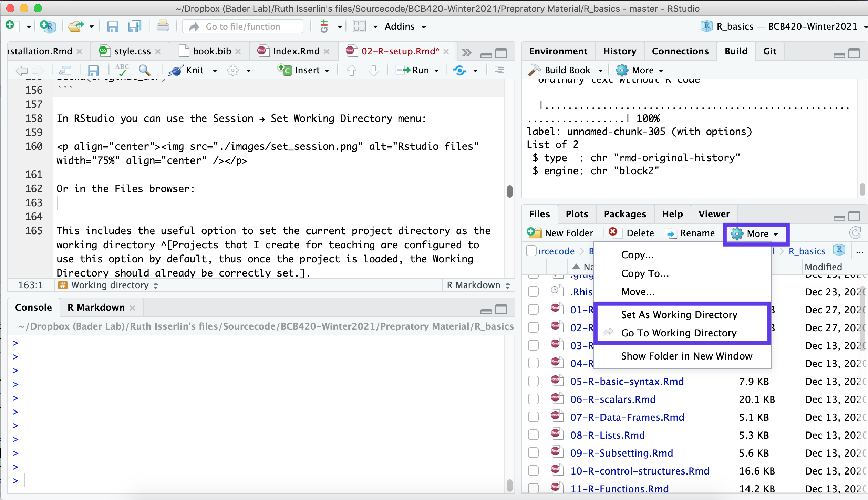Expand the Build Book dropdown arrow
The image size is (868, 500).
click(x=601, y=71)
